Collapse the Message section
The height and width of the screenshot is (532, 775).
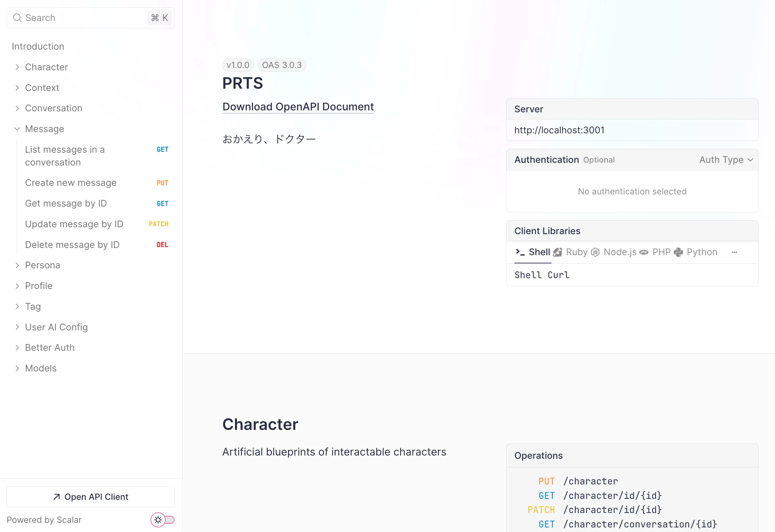pyautogui.click(x=17, y=129)
